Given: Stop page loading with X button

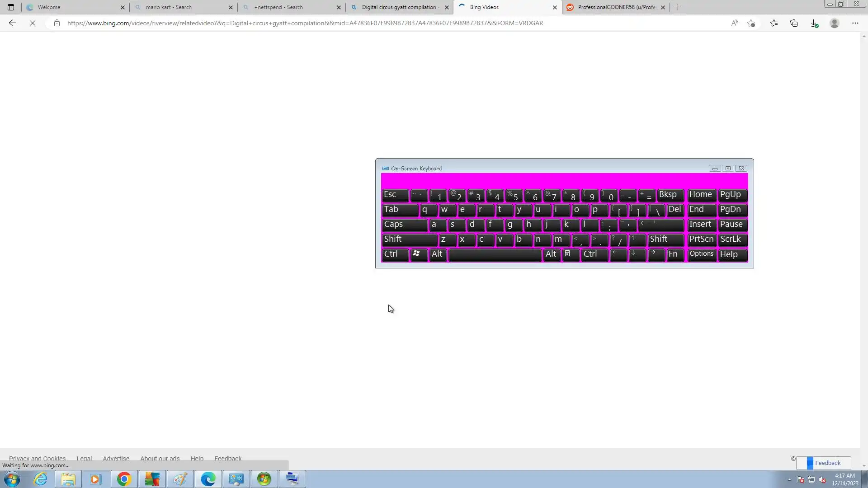Looking at the screenshot, I should (x=33, y=23).
